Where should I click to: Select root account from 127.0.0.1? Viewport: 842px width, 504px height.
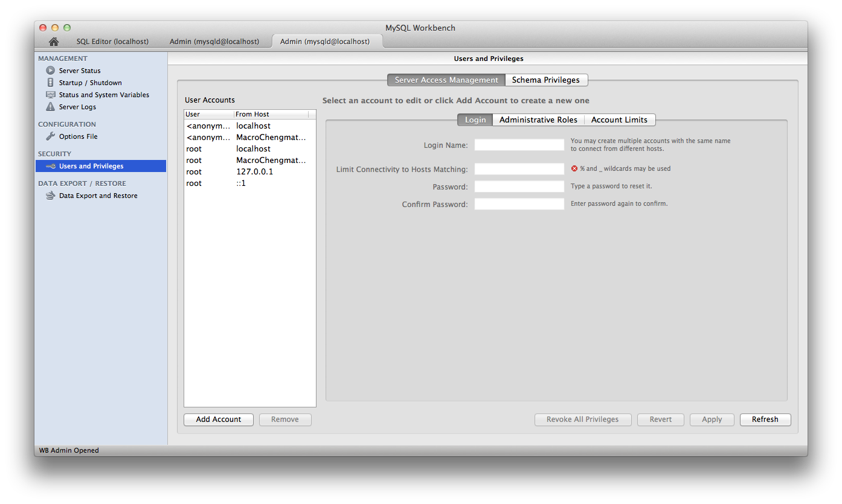[x=250, y=171]
